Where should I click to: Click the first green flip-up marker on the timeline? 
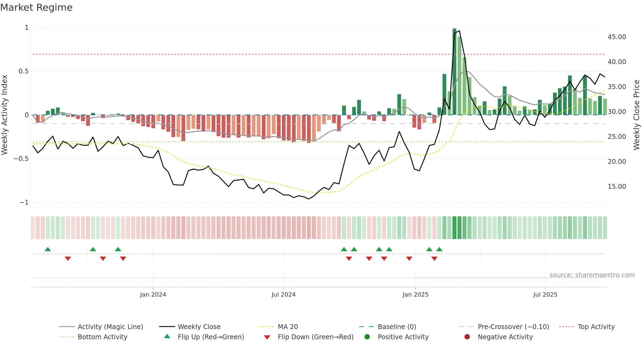tap(48, 249)
